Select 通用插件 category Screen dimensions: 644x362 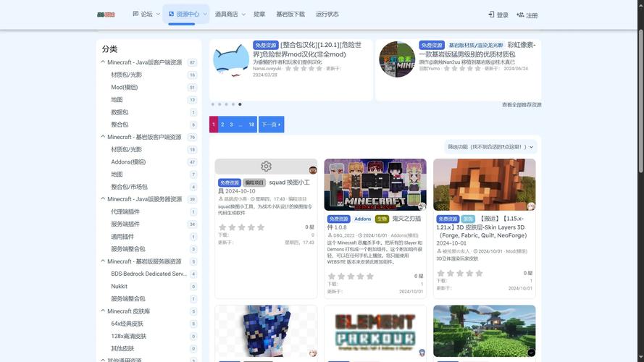pyautogui.click(x=122, y=237)
